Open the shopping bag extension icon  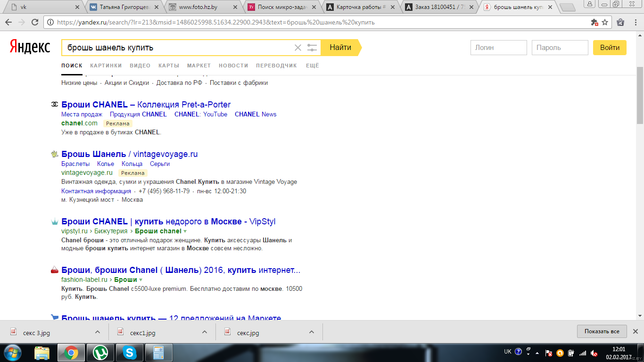pyautogui.click(x=620, y=22)
